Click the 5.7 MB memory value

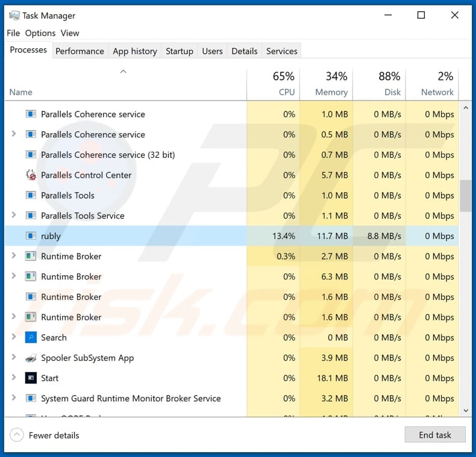(x=334, y=175)
